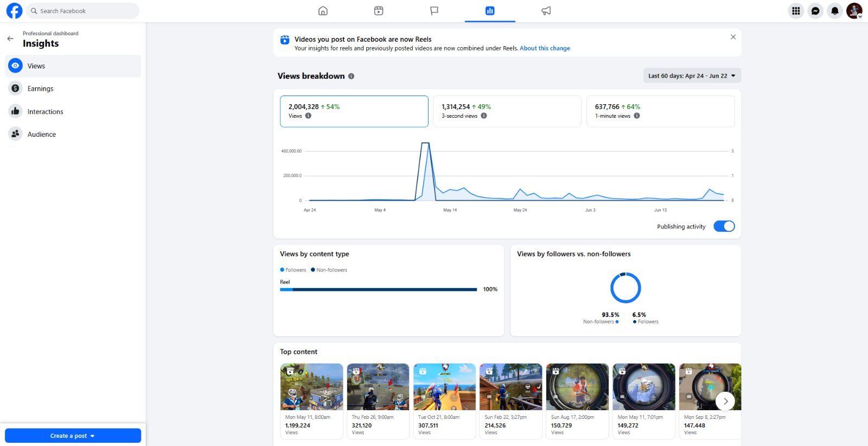Click the Non-followers legend in content type
Screen dimensions: 868x446
coord(329,270)
